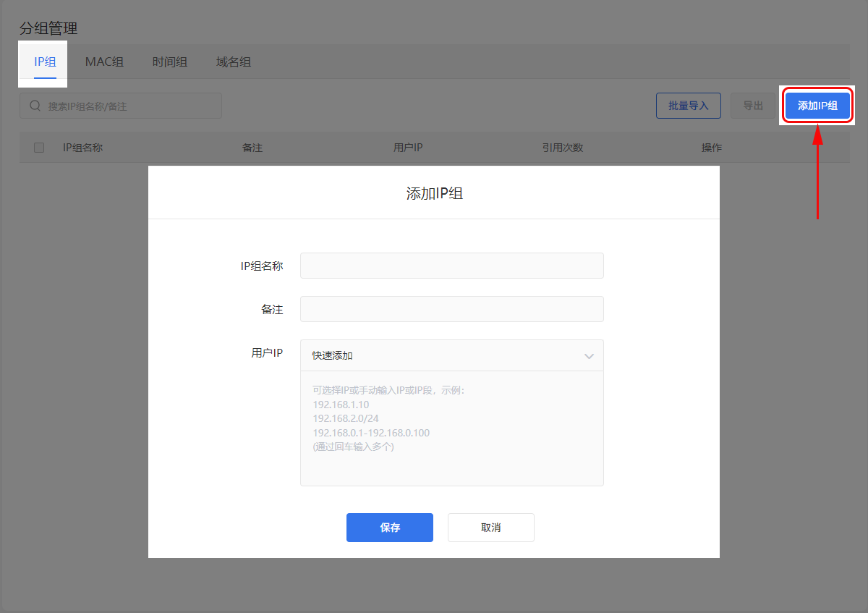This screenshot has width=868, height=613.
Task: Focus the 搜索IP组名称/备注 search box
Action: (x=130, y=106)
